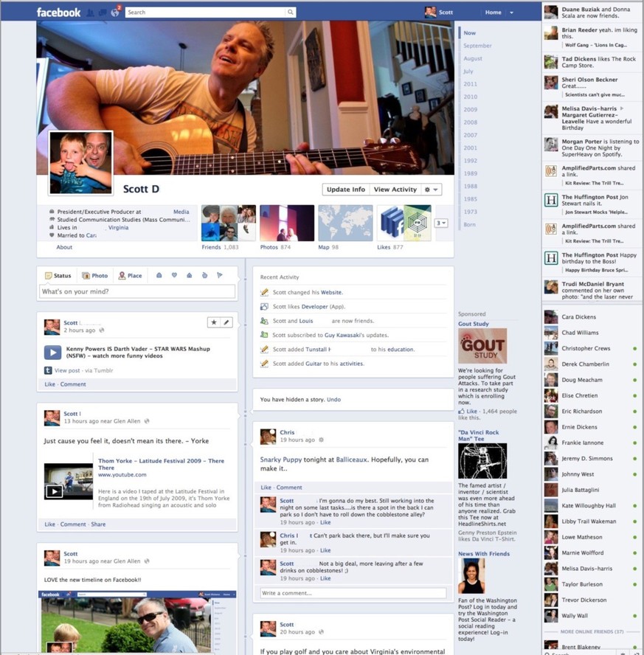Open Tad Dickens ticker story
The height and width of the screenshot is (655, 644).
(x=592, y=62)
